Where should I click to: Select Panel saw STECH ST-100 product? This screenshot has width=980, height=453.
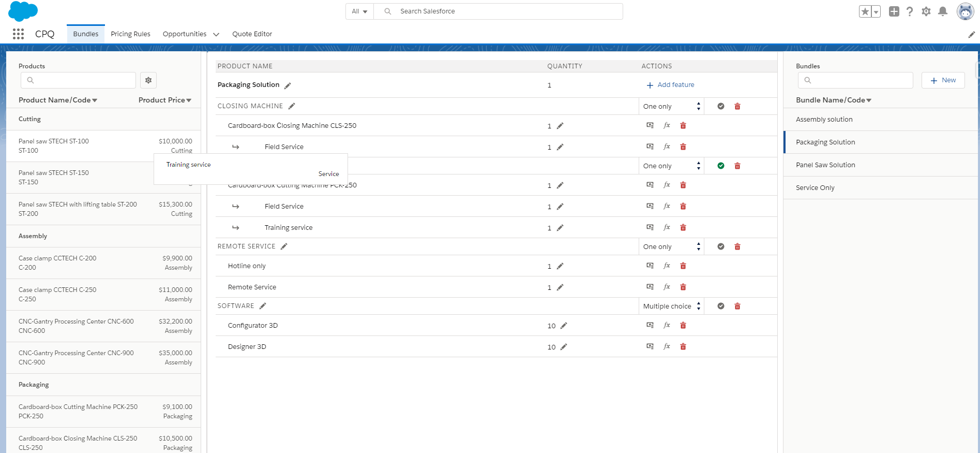103,146
